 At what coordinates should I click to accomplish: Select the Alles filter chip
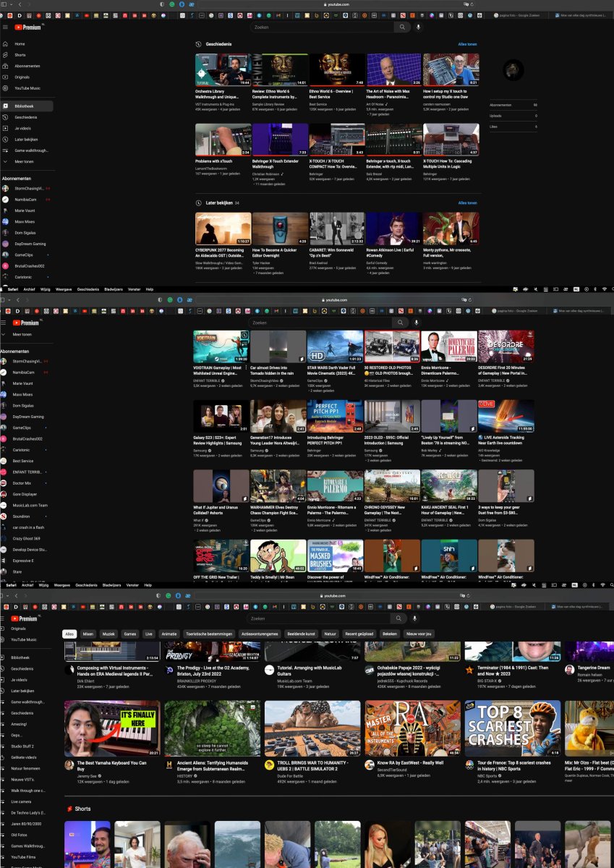pos(69,634)
